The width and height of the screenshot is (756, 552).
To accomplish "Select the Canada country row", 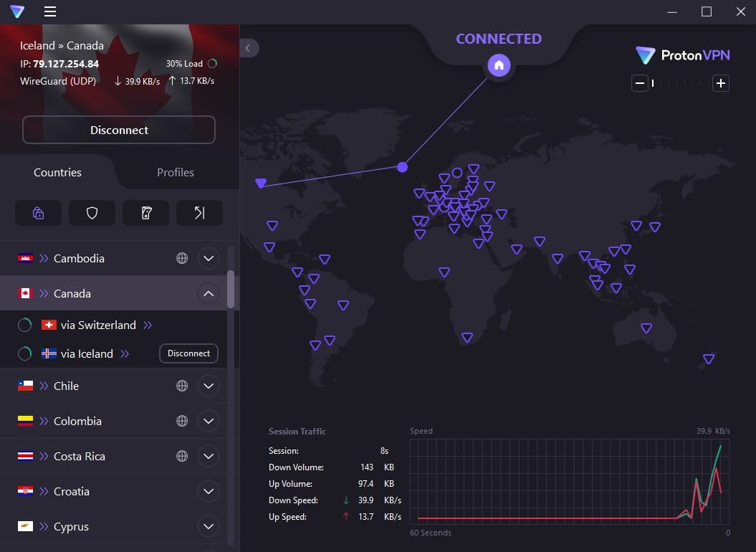I will pos(113,293).
